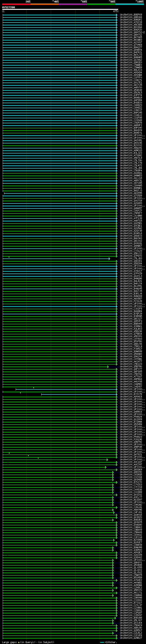Screen dimensions: 146x644
Task: Pick the UniRef100_B0EU88 entry
Action: 131,618
